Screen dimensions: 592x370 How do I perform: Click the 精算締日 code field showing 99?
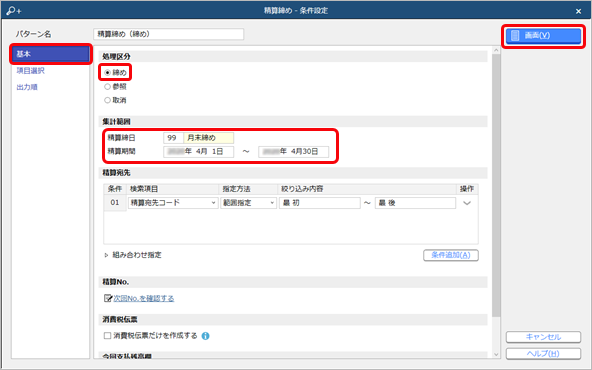pyautogui.click(x=173, y=138)
